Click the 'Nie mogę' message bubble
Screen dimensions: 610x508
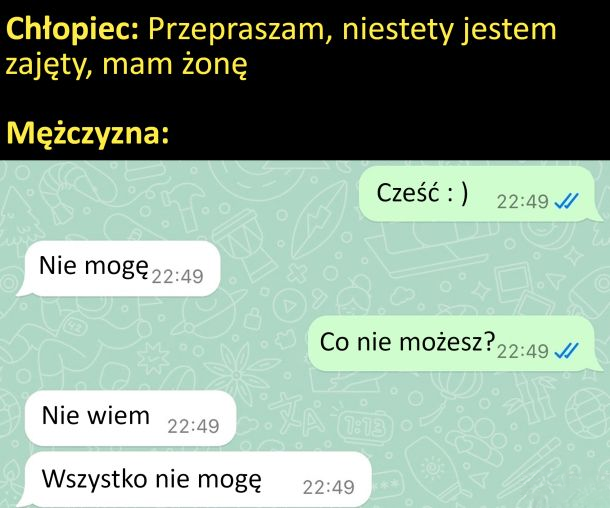coord(119,268)
